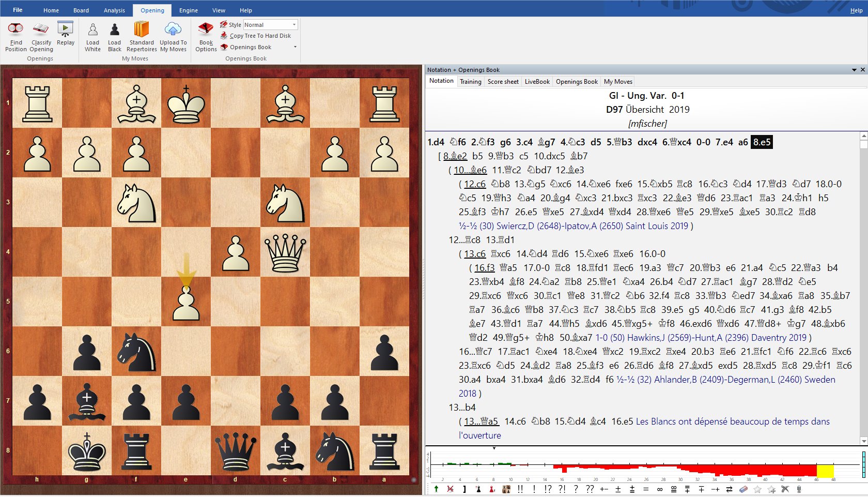This screenshot has width=868, height=497.
Task: Expand Openings Book dropdown in ribbon
Action: tap(295, 47)
